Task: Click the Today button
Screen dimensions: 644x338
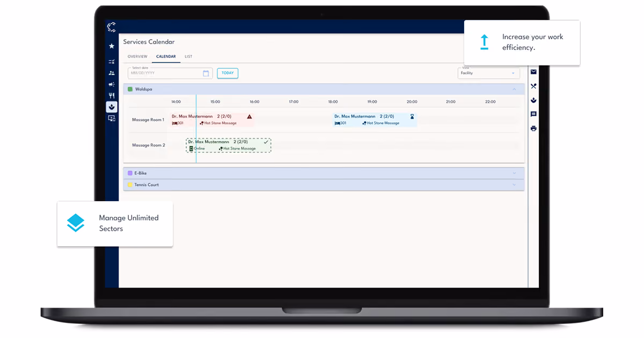Action: point(228,73)
